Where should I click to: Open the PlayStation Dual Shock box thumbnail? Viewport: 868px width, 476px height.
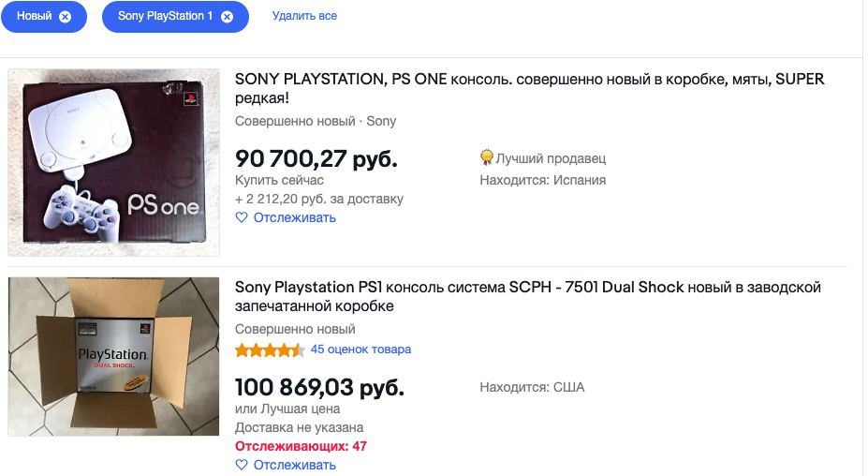pyautogui.click(x=114, y=356)
